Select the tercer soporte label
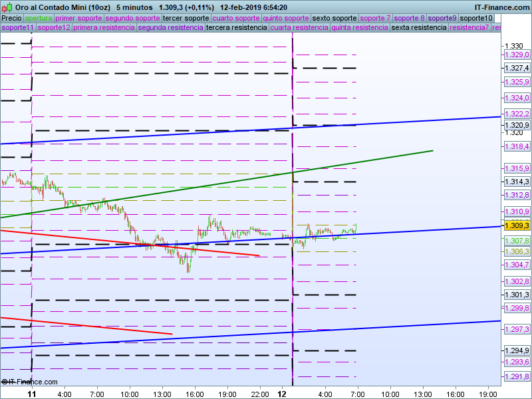The height and width of the screenshot is (399, 532). click(x=186, y=18)
